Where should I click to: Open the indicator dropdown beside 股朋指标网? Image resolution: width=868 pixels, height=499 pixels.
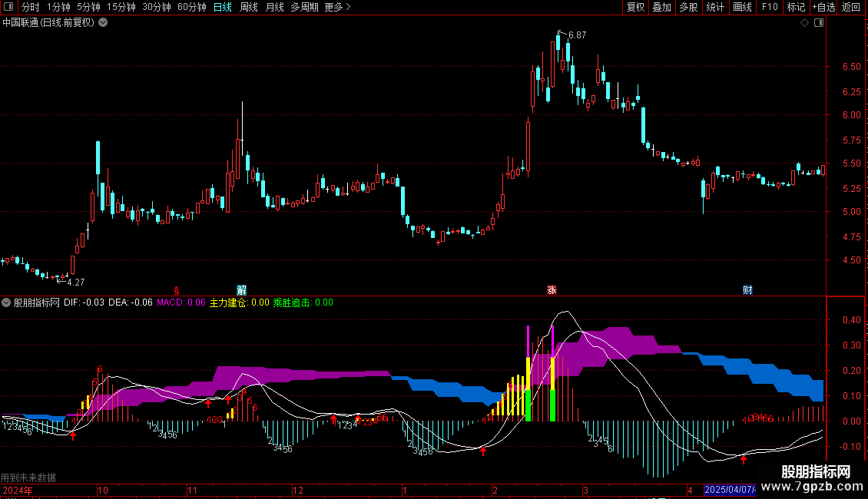click(6, 302)
